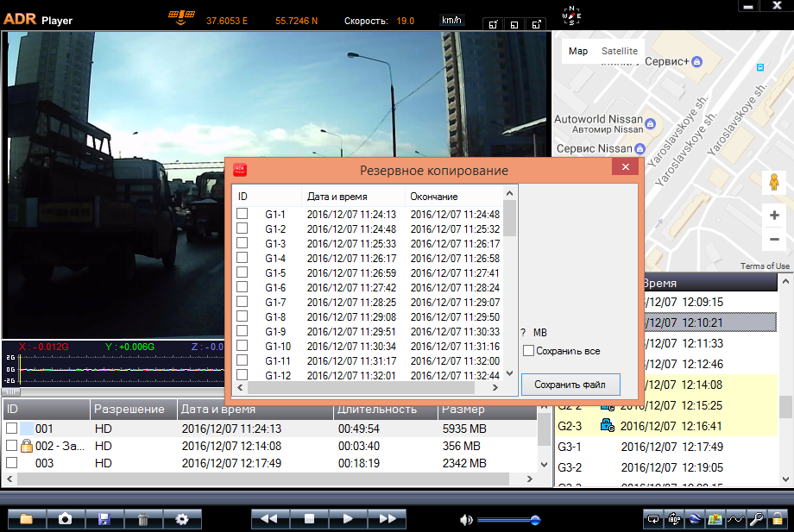Screen dimensions: 794x532
Task: Stop video playback
Action: 309,519
